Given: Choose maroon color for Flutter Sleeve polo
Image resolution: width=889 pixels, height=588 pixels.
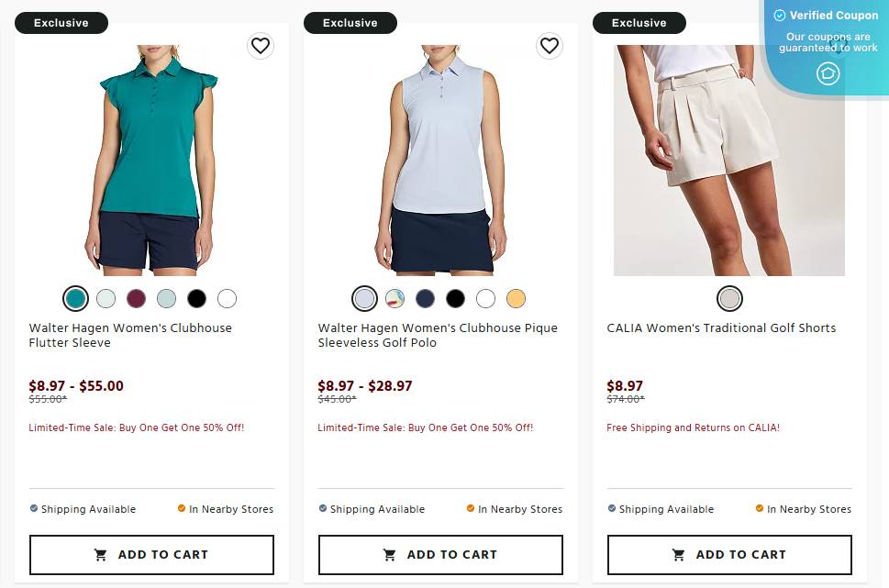Looking at the screenshot, I should click(136, 298).
